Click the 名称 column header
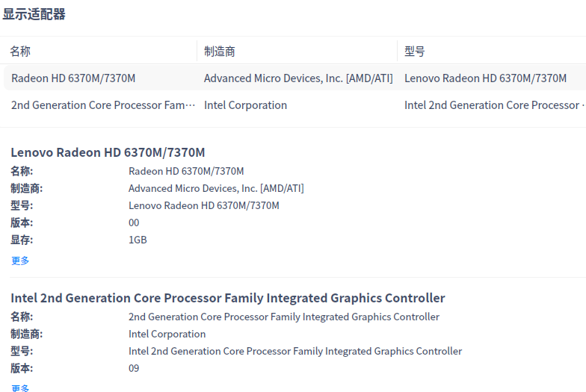Image resolution: width=586 pixels, height=392 pixels. point(20,52)
